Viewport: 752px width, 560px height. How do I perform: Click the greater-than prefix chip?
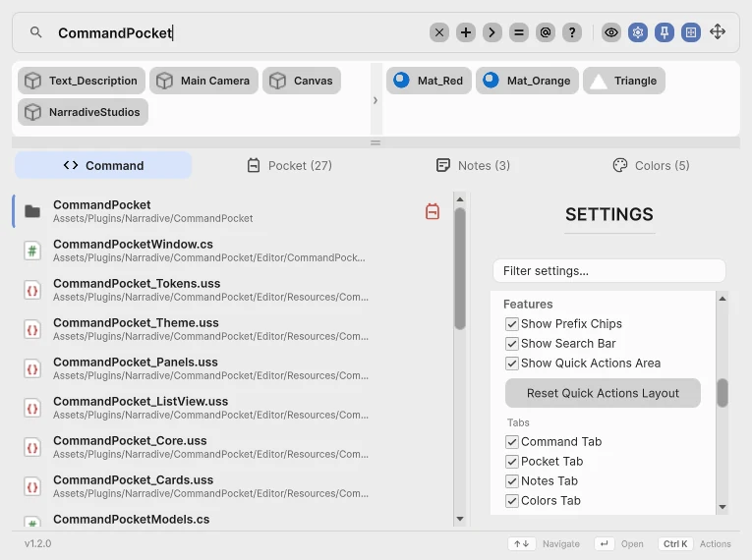coord(492,32)
